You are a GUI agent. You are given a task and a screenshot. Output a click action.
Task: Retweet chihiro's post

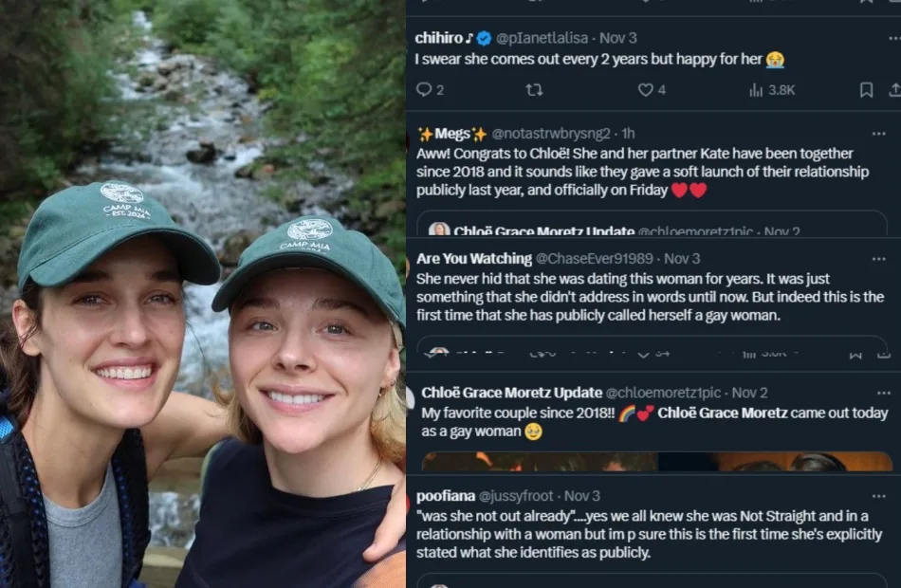click(534, 90)
